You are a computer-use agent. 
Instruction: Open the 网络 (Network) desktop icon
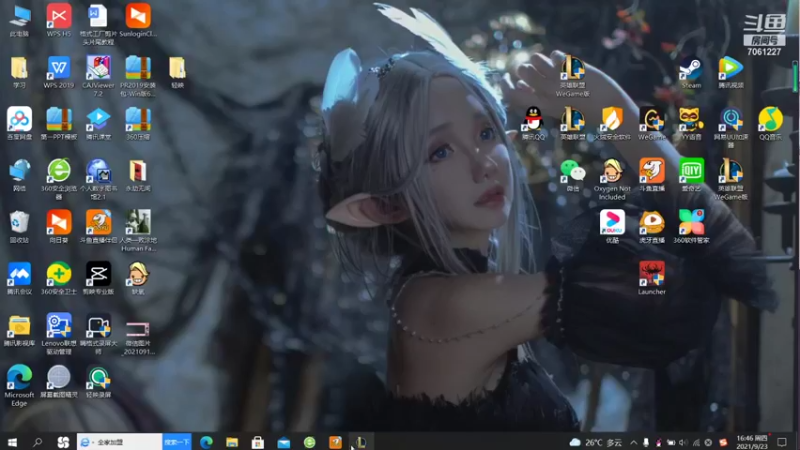click(x=19, y=175)
